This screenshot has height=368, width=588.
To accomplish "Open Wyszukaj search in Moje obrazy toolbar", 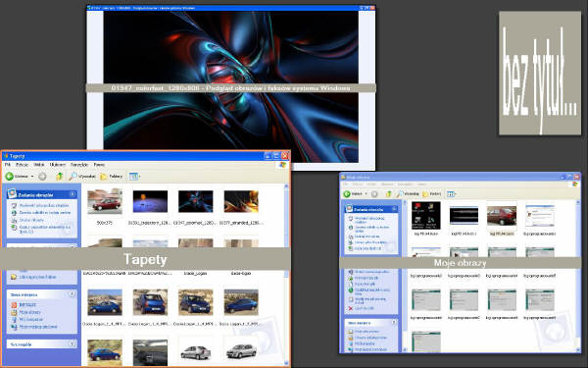I will 408,193.
